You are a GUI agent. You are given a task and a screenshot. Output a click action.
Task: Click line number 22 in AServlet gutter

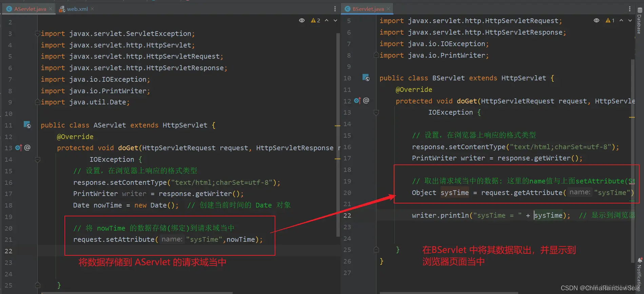(x=8, y=251)
